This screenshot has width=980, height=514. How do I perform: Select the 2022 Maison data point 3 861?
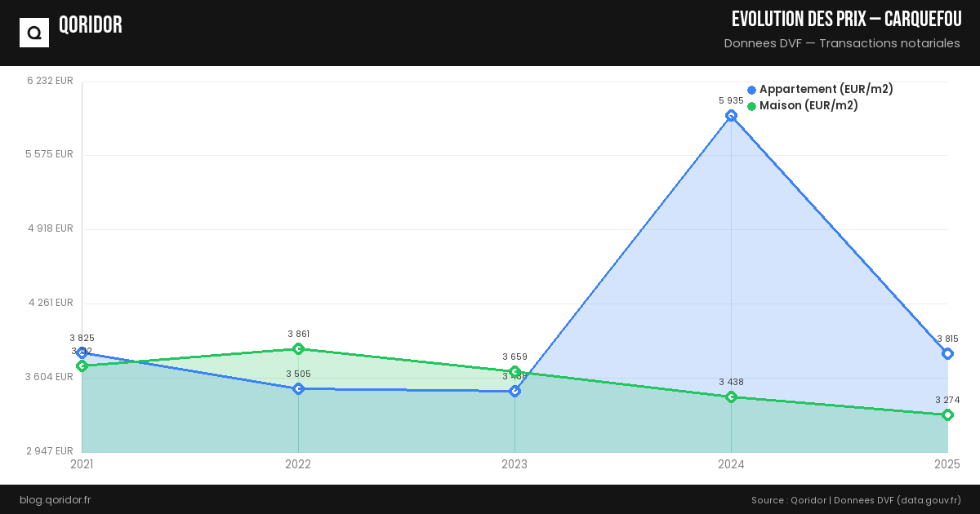tap(298, 349)
